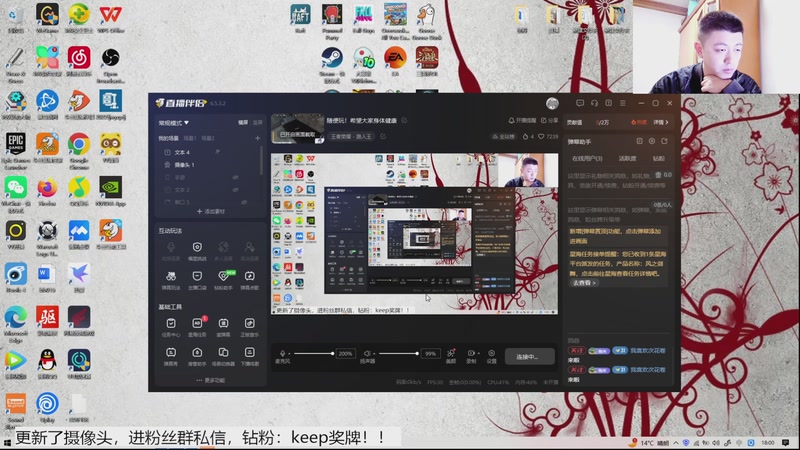Click the 去查看 button in the notice
Viewport: 800px width, 450px height.
584,283
